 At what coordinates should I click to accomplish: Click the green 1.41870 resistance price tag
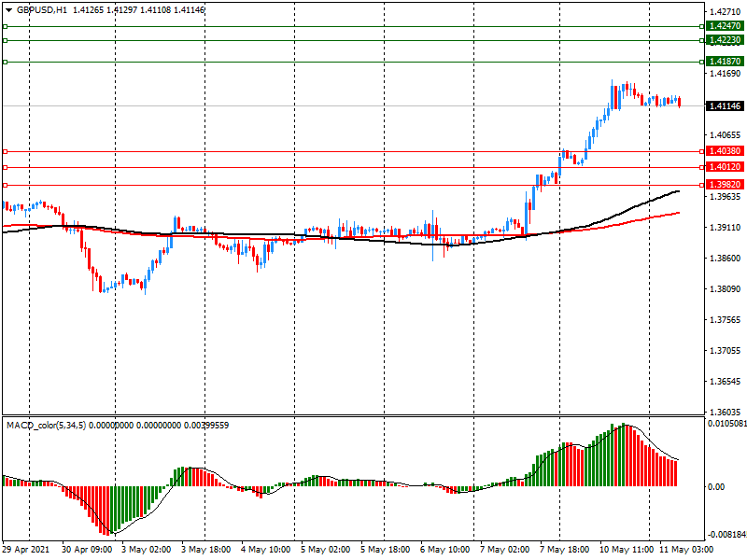(x=725, y=62)
